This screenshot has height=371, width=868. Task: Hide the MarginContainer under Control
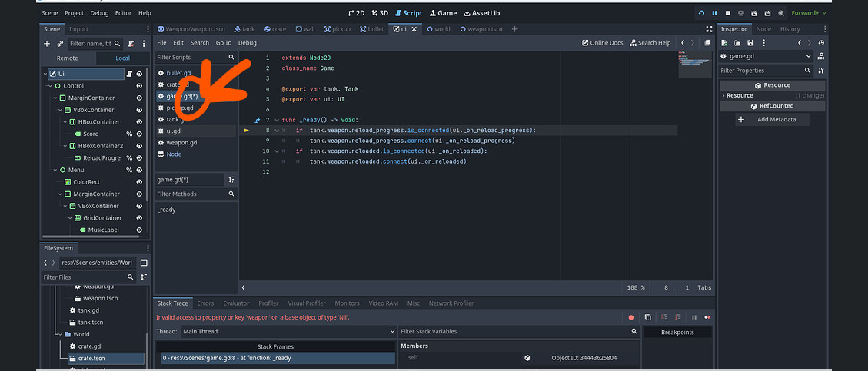tap(139, 98)
